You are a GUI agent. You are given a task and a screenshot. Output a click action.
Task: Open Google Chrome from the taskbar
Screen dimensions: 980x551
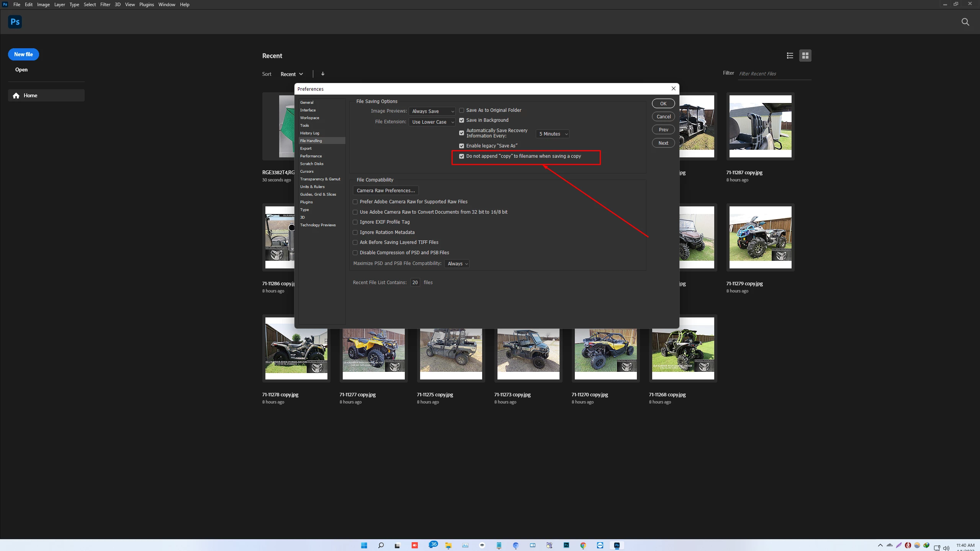coord(583,545)
